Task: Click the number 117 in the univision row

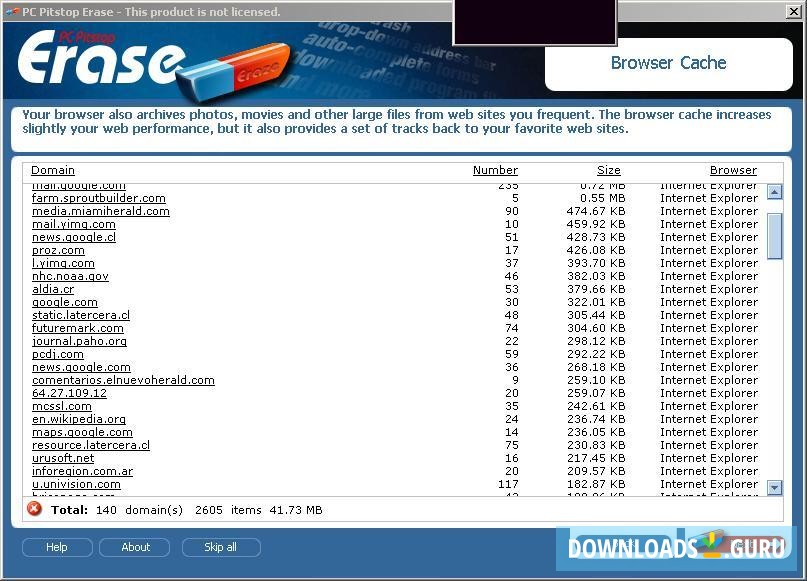Action: pyautogui.click(x=508, y=484)
